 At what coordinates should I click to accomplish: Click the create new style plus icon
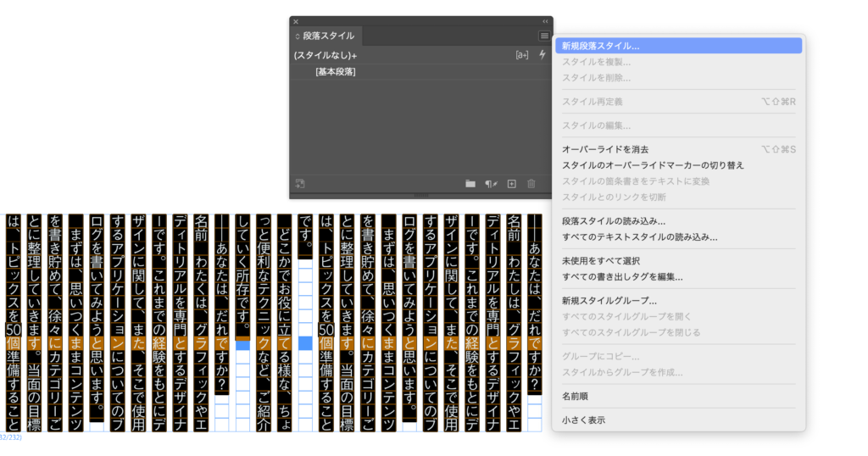coord(511,183)
